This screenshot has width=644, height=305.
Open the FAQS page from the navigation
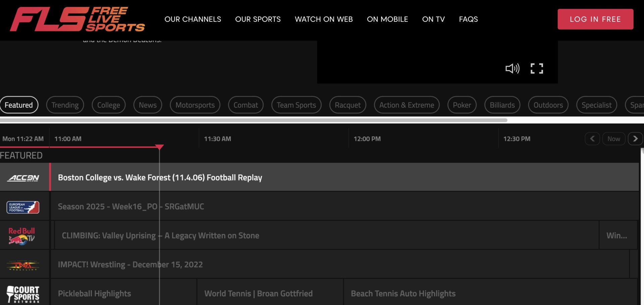(x=469, y=19)
